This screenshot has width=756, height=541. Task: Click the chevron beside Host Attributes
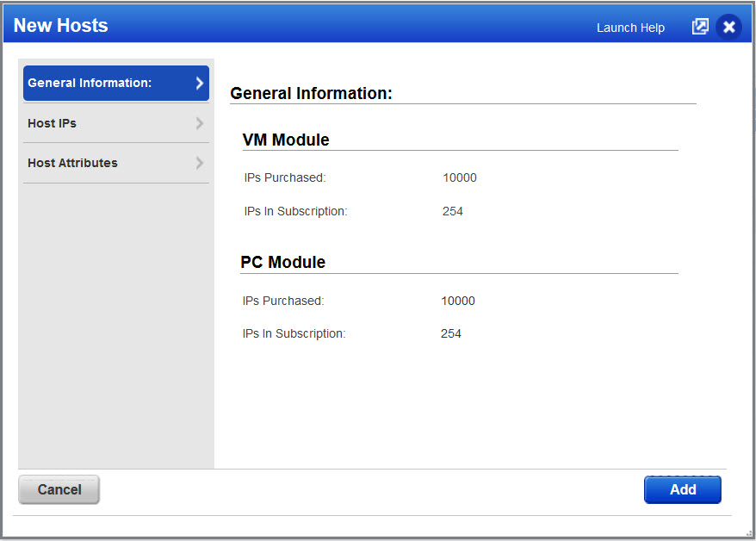click(199, 163)
